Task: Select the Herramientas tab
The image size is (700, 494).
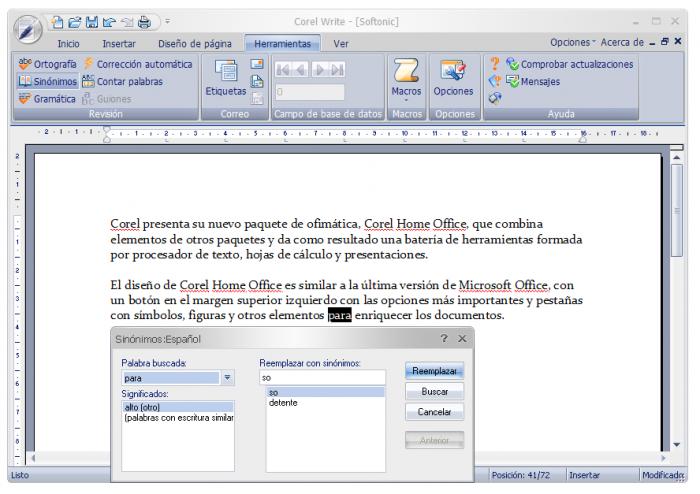Action: (282, 44)
